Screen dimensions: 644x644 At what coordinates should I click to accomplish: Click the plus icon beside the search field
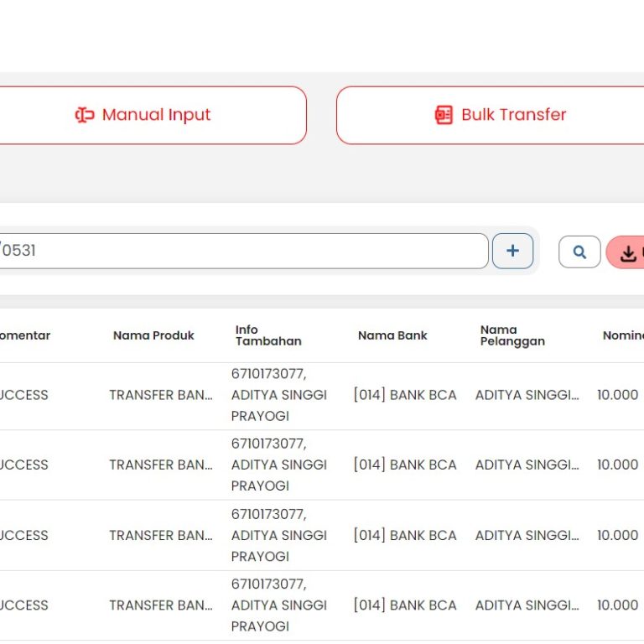[x=512, y=251]
